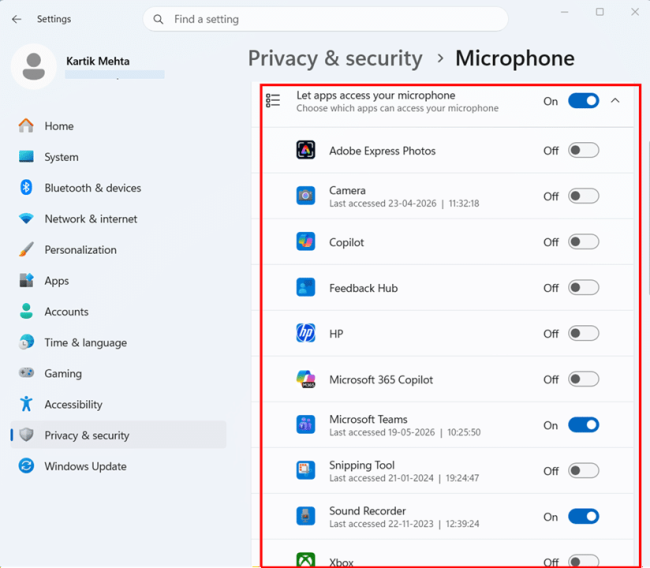Click the Microsoft Teams app icon
The height and width of the screenshot is (568, 650).
(306, 425)
